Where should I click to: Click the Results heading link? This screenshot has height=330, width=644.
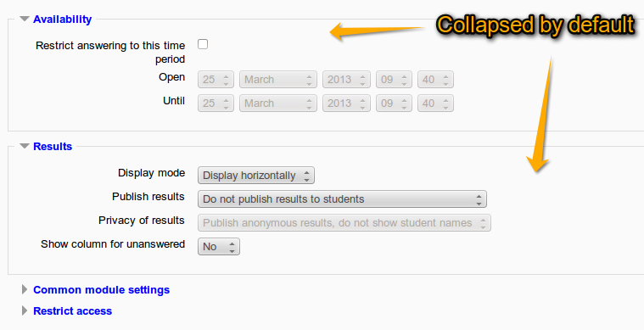[53, 147]
